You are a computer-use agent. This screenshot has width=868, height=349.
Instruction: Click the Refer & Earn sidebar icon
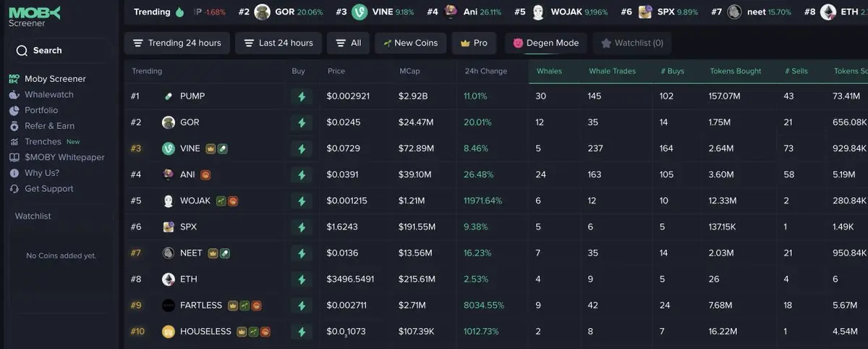coord(14,126)
